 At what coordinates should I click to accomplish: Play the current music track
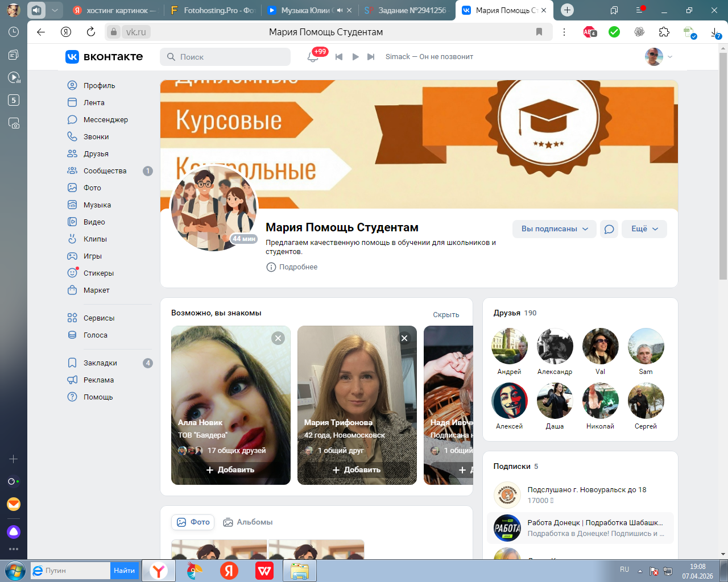[355, 57]
